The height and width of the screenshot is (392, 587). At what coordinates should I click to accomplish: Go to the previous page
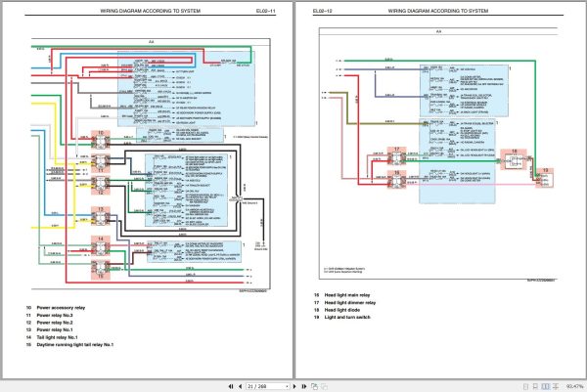240,386
